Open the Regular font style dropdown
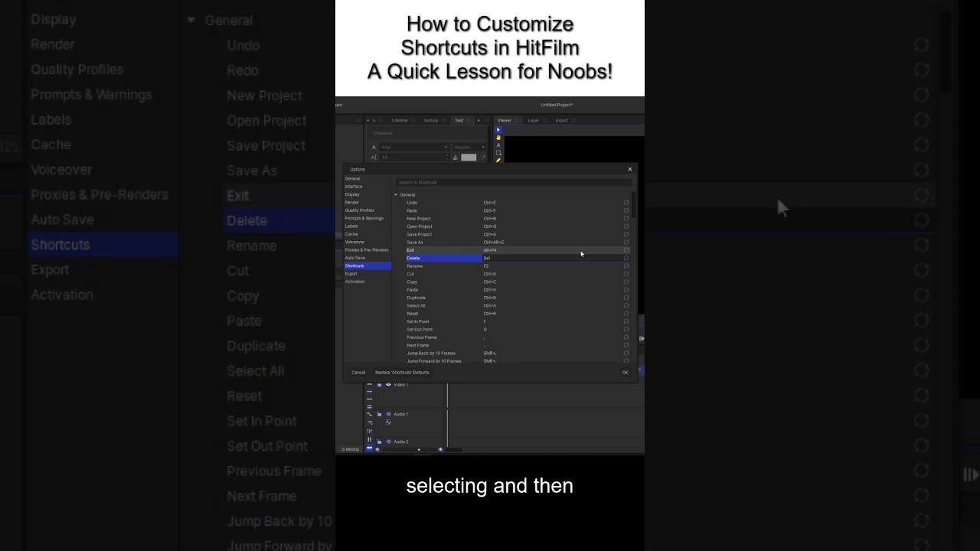This screenshot has height=551, width=980. point(469,147)
